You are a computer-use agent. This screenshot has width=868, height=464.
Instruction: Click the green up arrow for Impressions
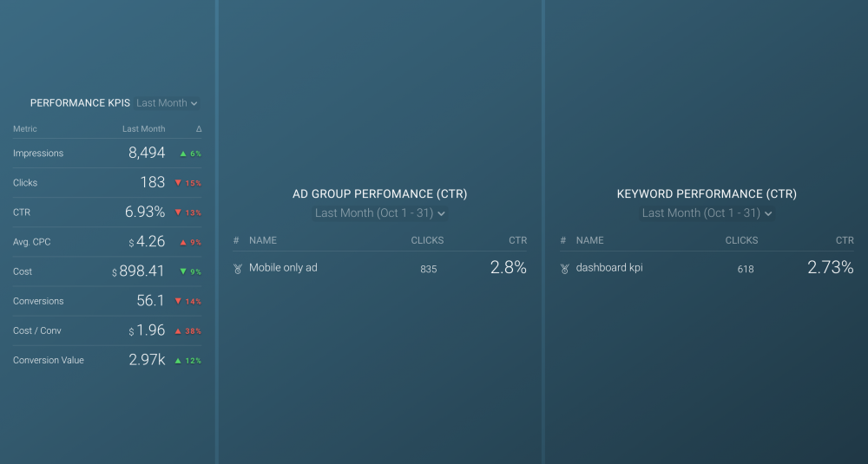click(x=183, y=154)
